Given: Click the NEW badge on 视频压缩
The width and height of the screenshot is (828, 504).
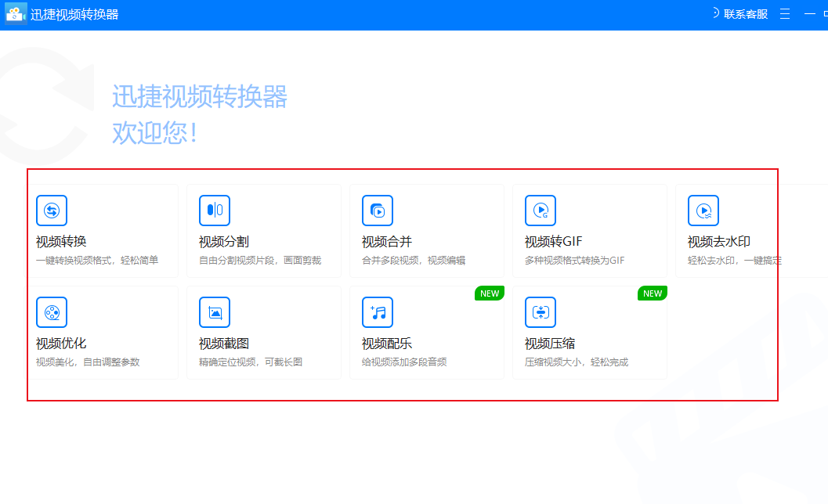Looking at the screenshot, I should 653,293.
